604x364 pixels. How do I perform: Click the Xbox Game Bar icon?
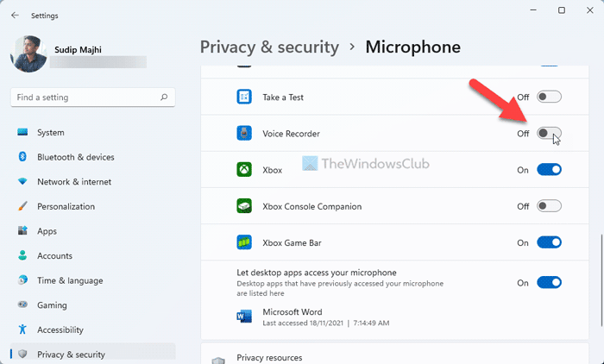[x=244, y=243]
